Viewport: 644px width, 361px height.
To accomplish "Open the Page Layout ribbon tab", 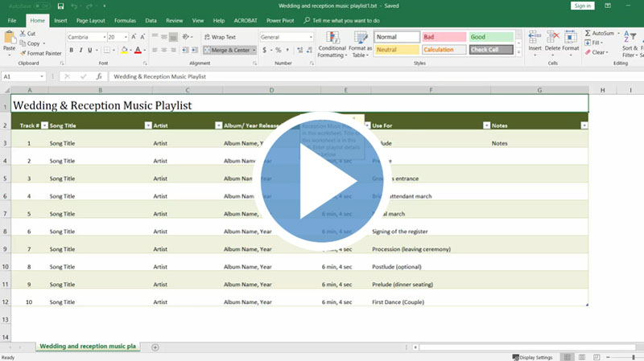I will point(90,19).
